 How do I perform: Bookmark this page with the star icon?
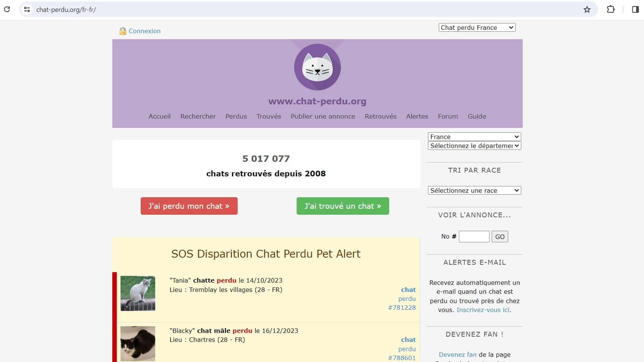point(587,10)
